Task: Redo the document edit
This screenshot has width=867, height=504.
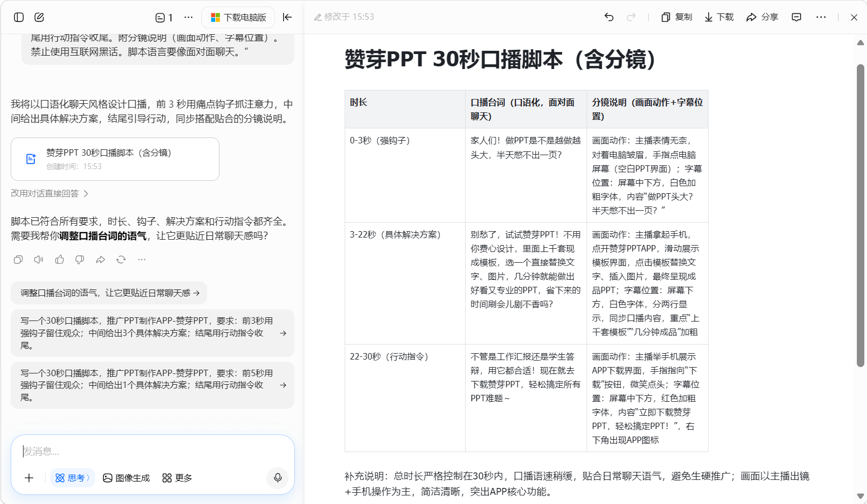Action: pos(632,17)
